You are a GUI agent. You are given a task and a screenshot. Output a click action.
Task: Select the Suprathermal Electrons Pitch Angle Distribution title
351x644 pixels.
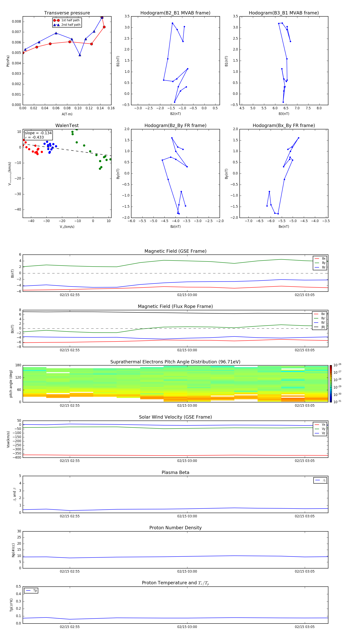coord(175,362)
